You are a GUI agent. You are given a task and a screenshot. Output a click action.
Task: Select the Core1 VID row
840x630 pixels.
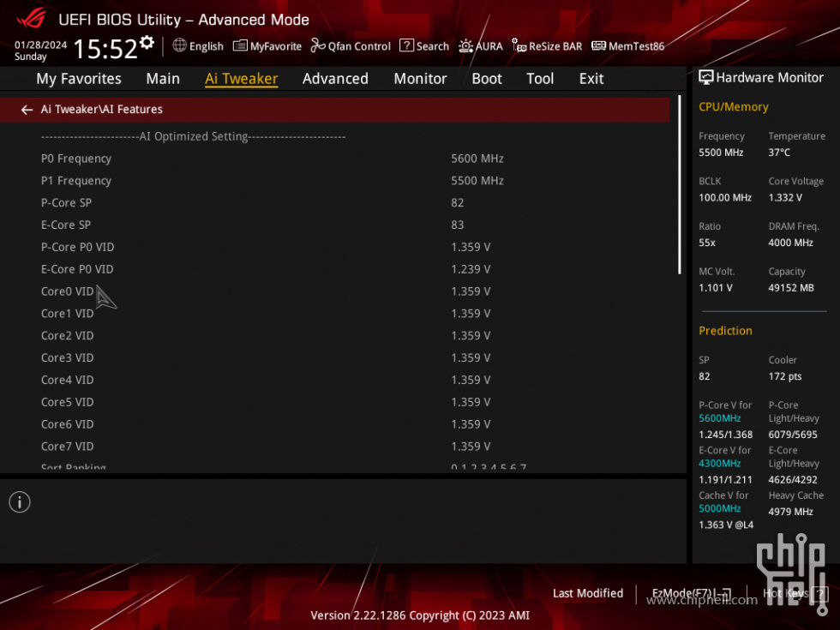pyautogui.click(x=335, y=314)
